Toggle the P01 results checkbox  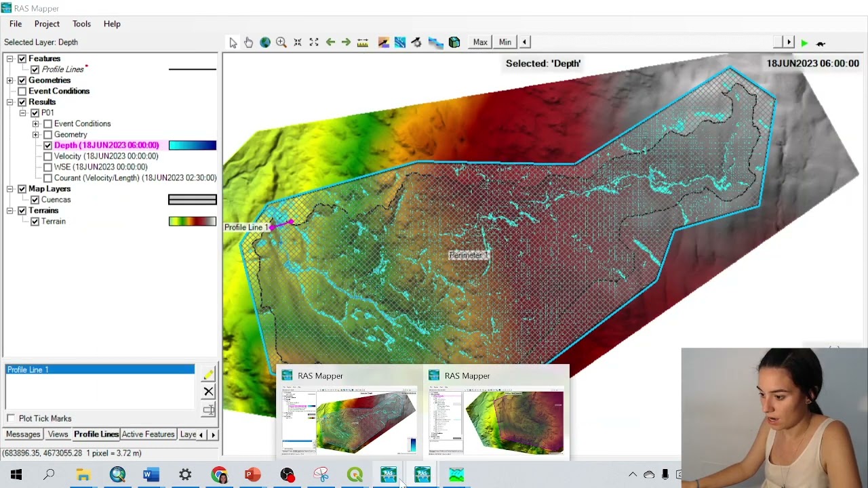[x=35, y=113]
